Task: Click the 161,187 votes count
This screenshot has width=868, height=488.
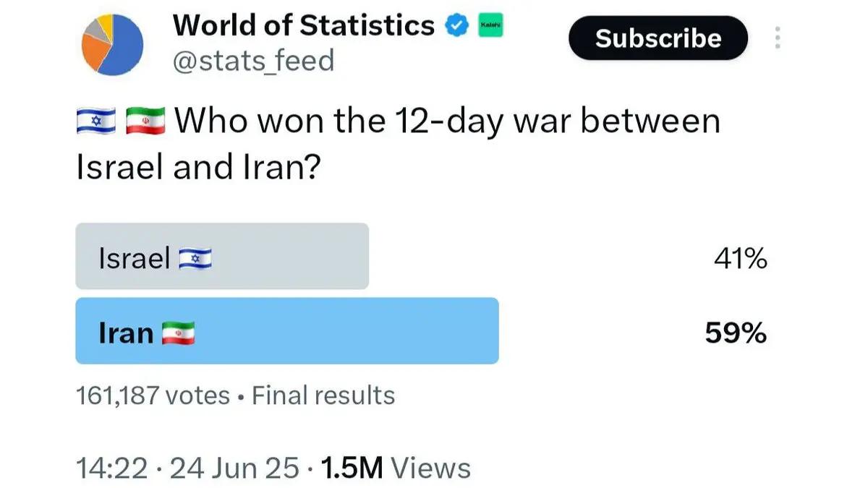Action: pyautogui.click(x=153, y=395)
